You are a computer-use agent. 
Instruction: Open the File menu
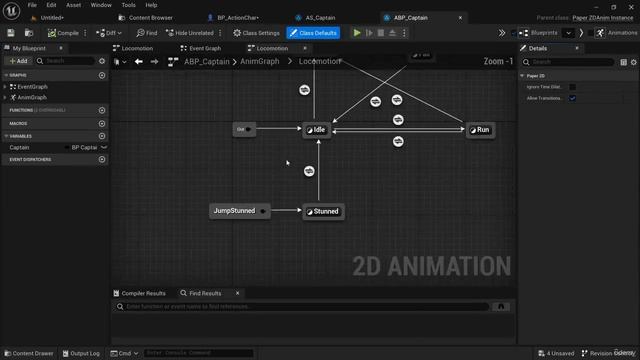[32, 5]
